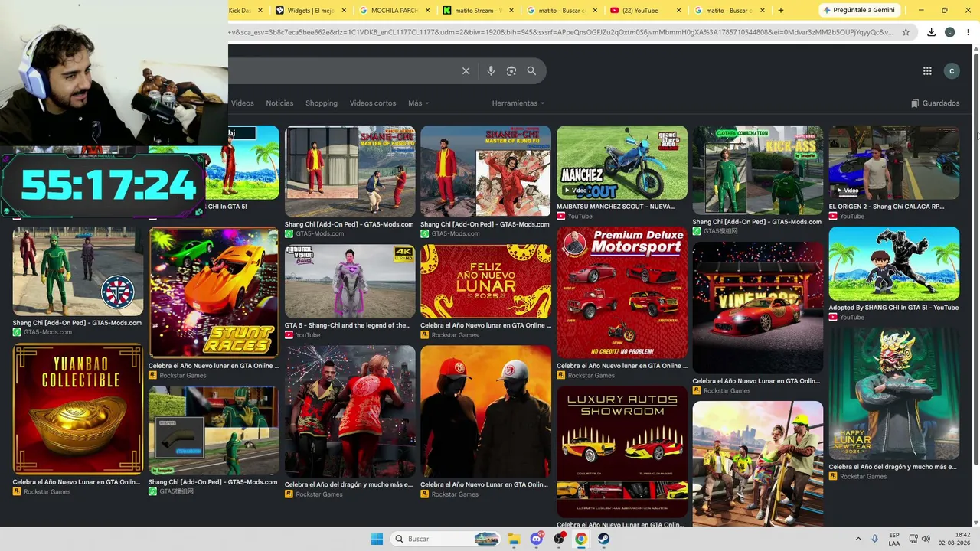Expand the Herramientas dropdown
The height and width of the screenshot is (551, 980).
click(518, 103)
